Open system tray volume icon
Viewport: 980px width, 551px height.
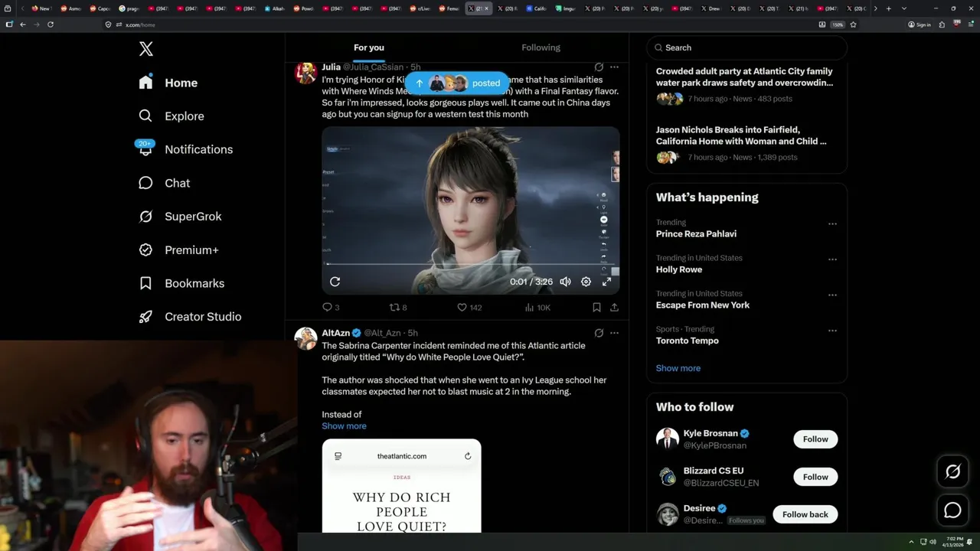click(x=933, y=542)
